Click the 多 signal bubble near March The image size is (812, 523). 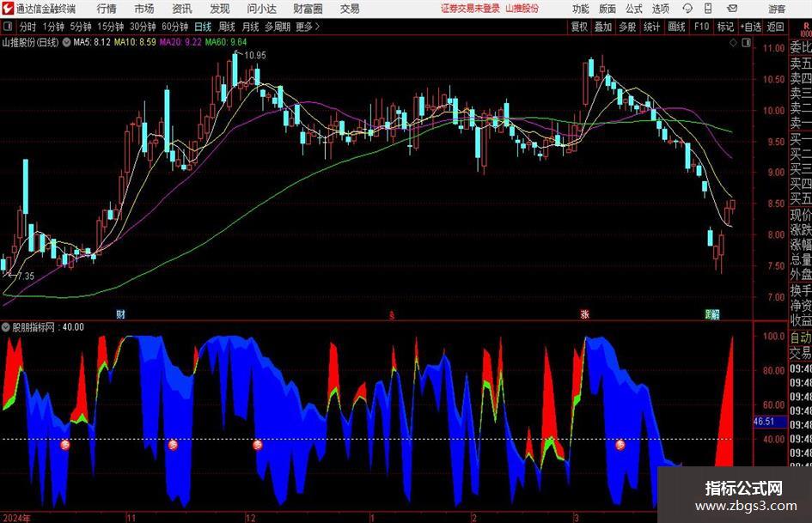point(620,444)
